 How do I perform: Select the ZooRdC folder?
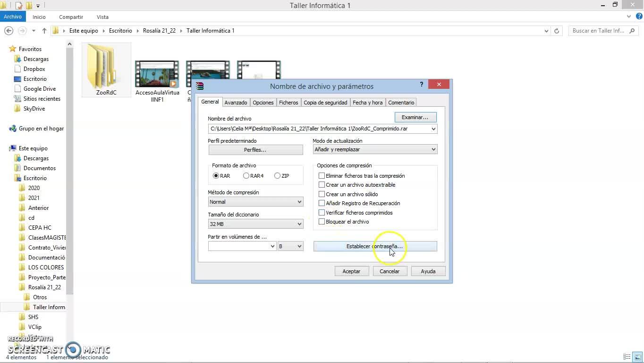point(106,70)
